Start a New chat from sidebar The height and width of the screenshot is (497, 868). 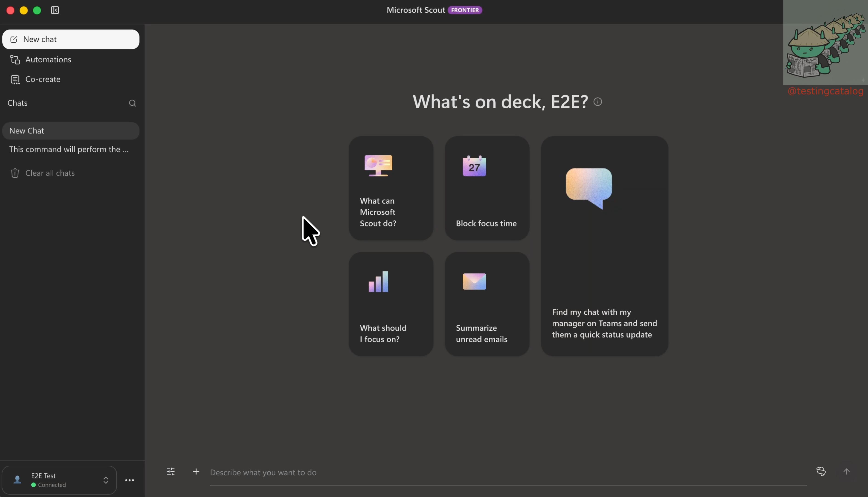(x=71, y=39)
